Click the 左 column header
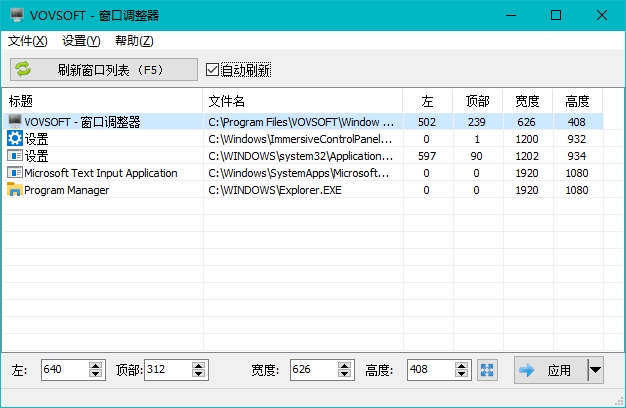 pyautogui.click(x=428, y=101)
